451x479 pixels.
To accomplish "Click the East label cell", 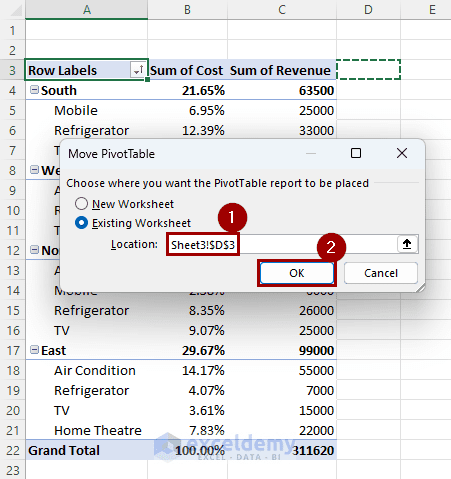I will (x=87, y=350).
